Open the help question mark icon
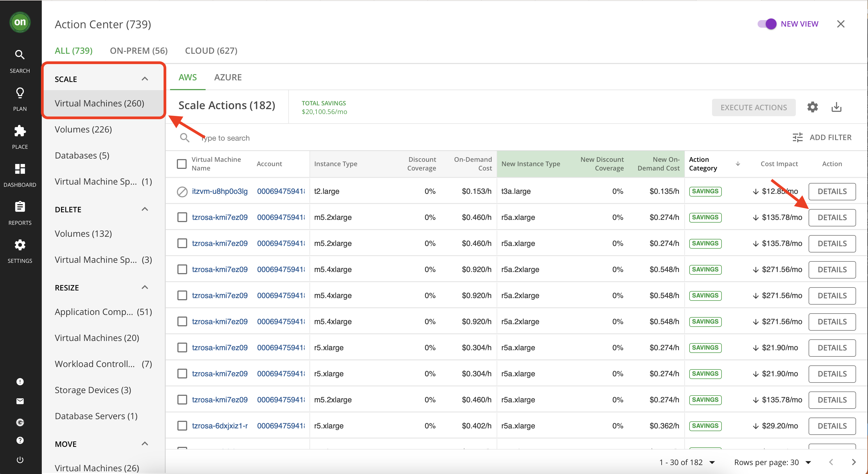The height and width of the screenshot is (474, 868). 20,440
